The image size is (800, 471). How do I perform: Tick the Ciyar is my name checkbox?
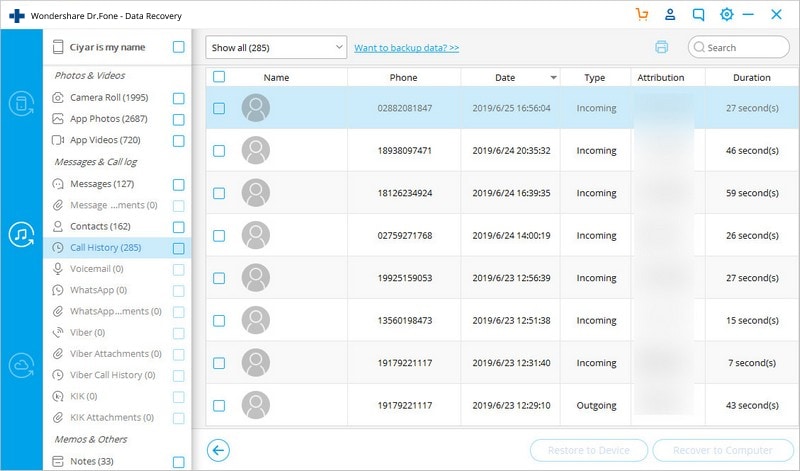[179, 47]
